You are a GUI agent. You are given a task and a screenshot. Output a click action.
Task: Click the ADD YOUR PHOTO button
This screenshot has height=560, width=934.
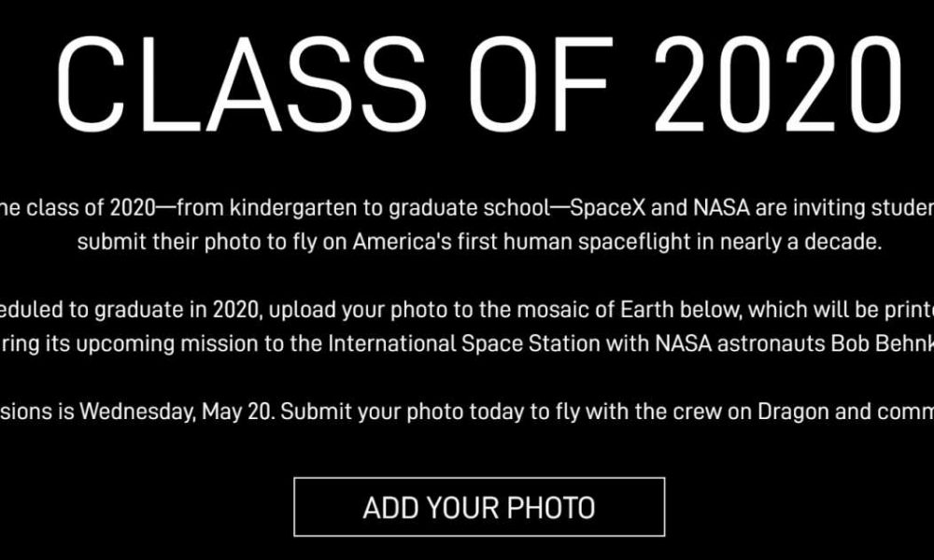[479, 507]
